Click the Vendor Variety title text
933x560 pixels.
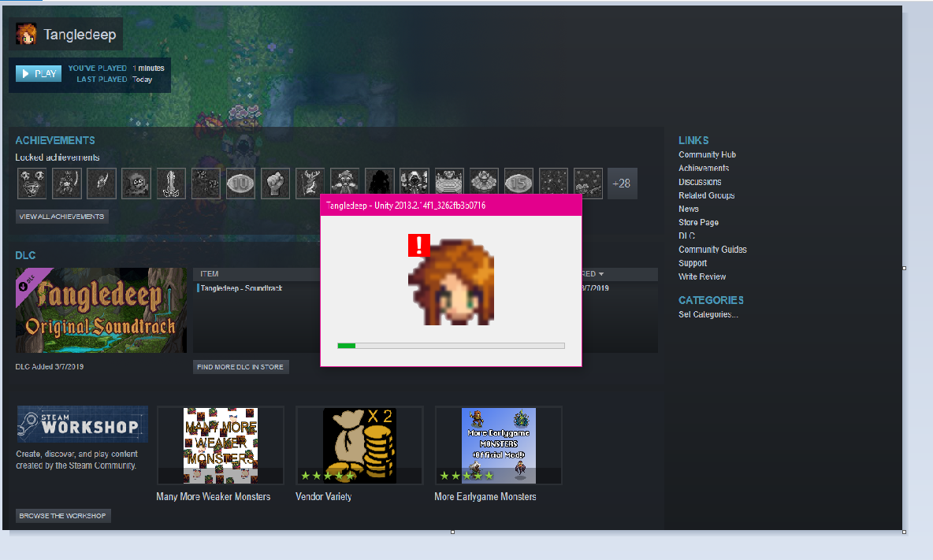click(x=324, y=496)
